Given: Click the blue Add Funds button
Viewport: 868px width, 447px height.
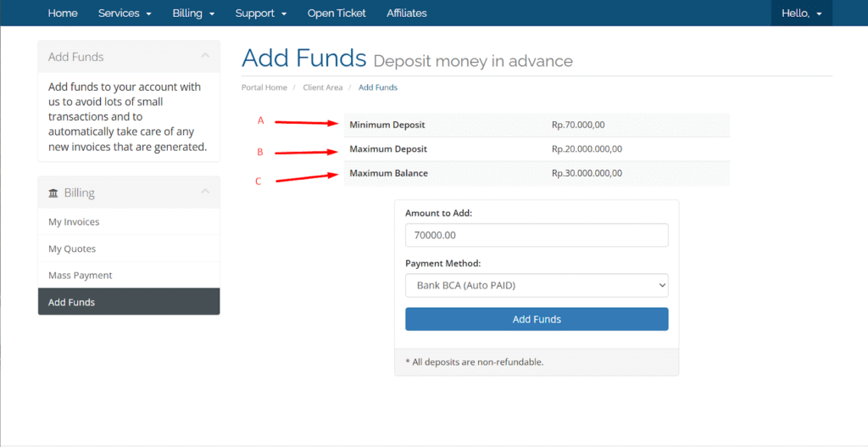Looking at the screenshot, I should point(537,319).
